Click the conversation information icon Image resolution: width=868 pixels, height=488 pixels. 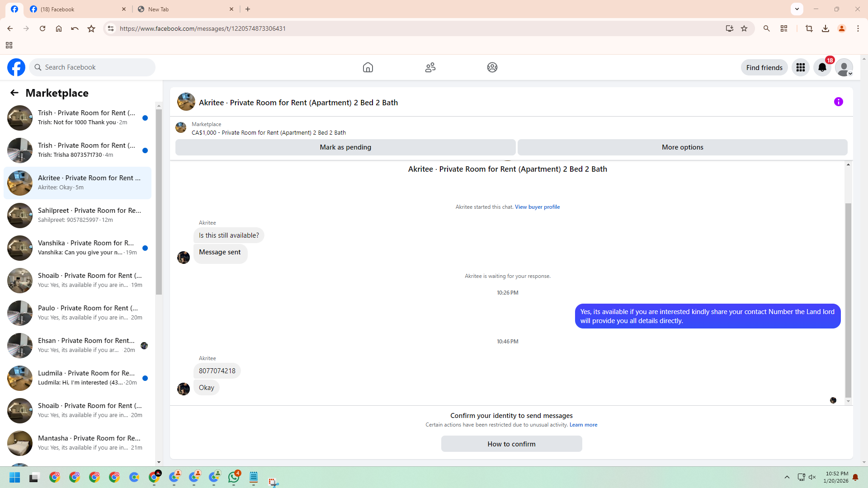pyautogui.click(x=839, y=102)
